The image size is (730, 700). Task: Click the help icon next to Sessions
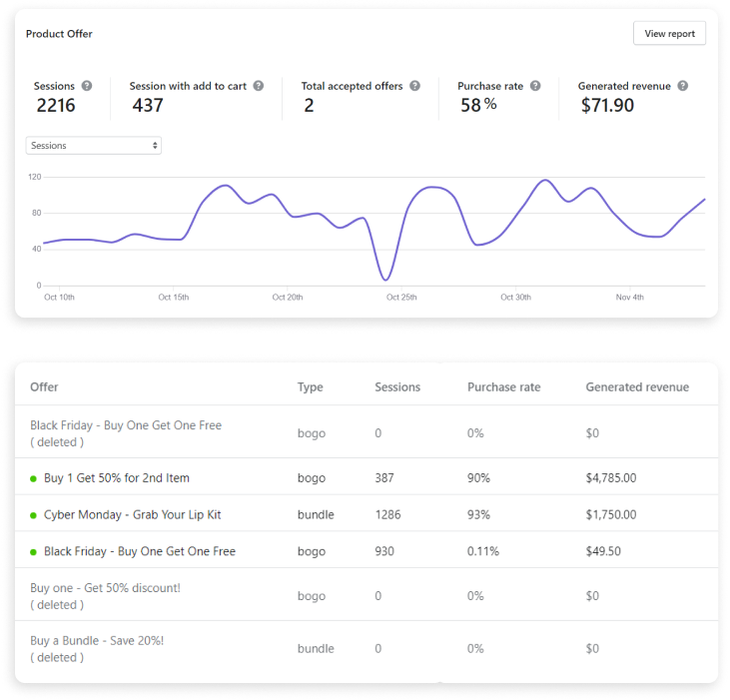[x=87, y=86]
